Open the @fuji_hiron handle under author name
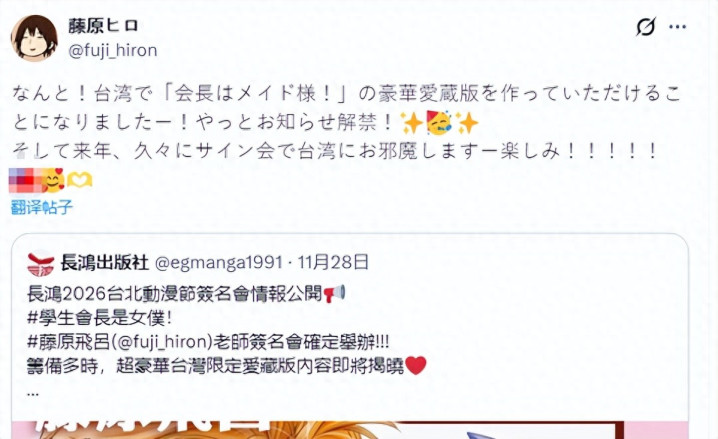The image size is (718, 439). pyautogui.click(x=113, y=50)
